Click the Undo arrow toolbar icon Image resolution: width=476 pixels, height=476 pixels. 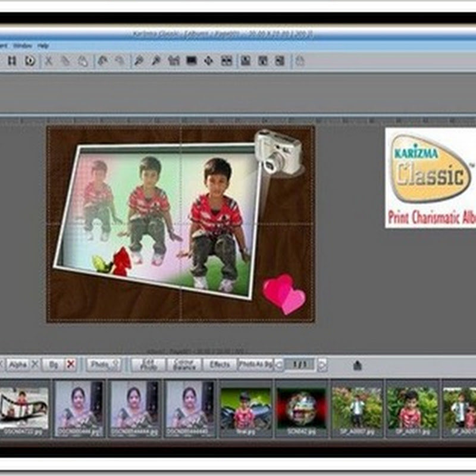pos(103,61)
